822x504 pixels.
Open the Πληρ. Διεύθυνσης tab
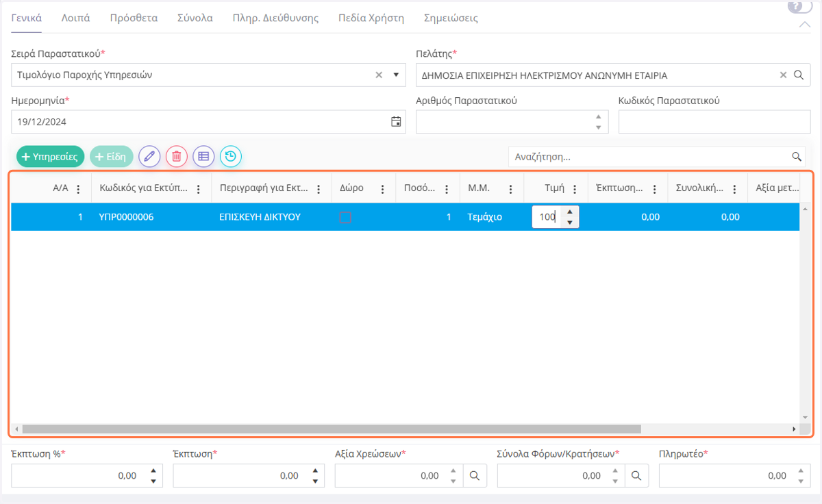click(275, 18)
